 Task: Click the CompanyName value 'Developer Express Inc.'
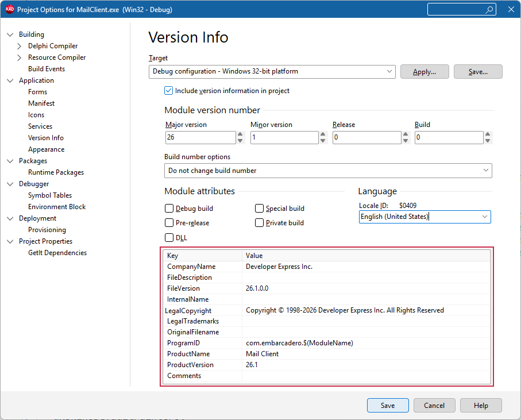[279, 267]
